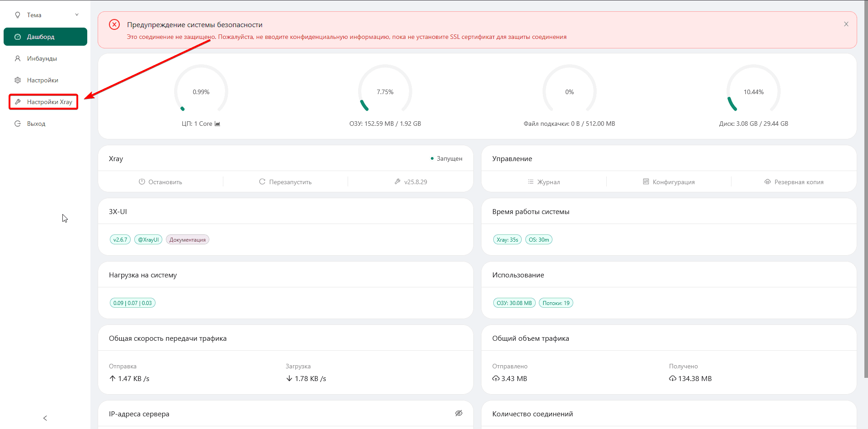Collapse the sidebar with the arrow
The image size is (868, 429).
(45, 418)
